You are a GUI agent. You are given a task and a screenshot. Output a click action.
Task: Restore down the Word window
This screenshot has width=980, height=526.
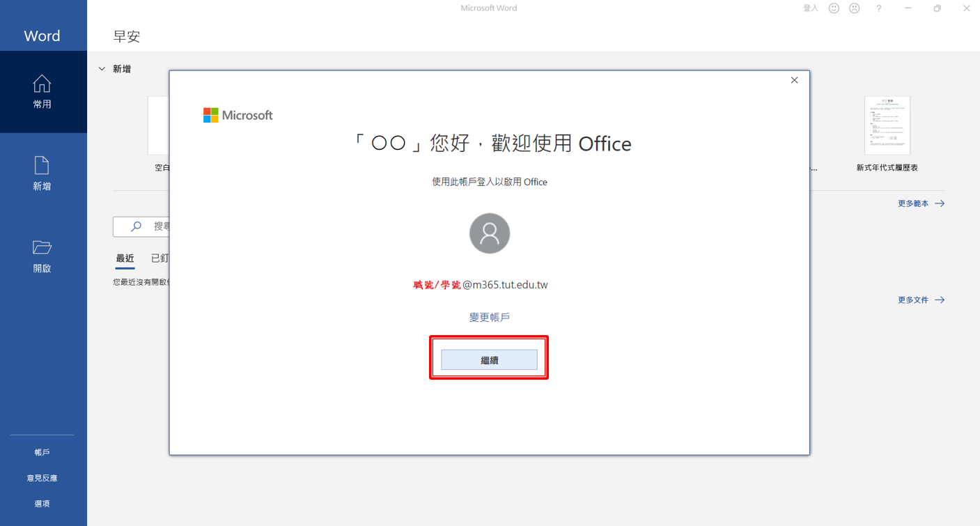(938, 8)
